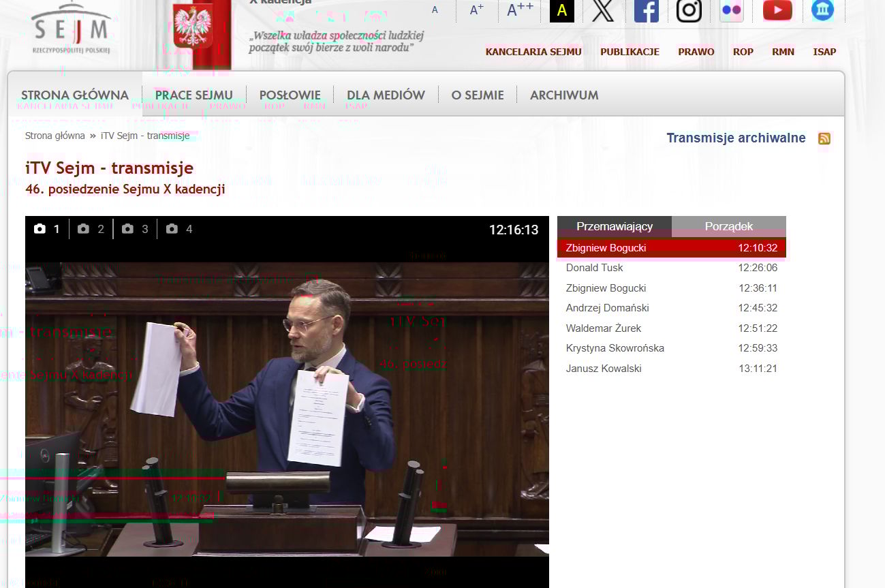Select the Przemawiający tab

click(x=614, y=226)
